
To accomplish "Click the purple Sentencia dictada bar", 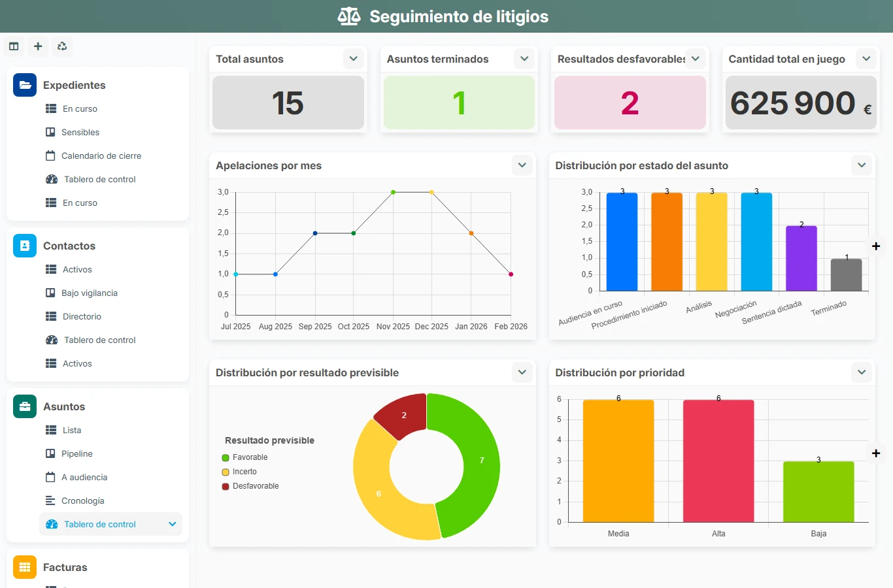I will click(x=801, y=259).
